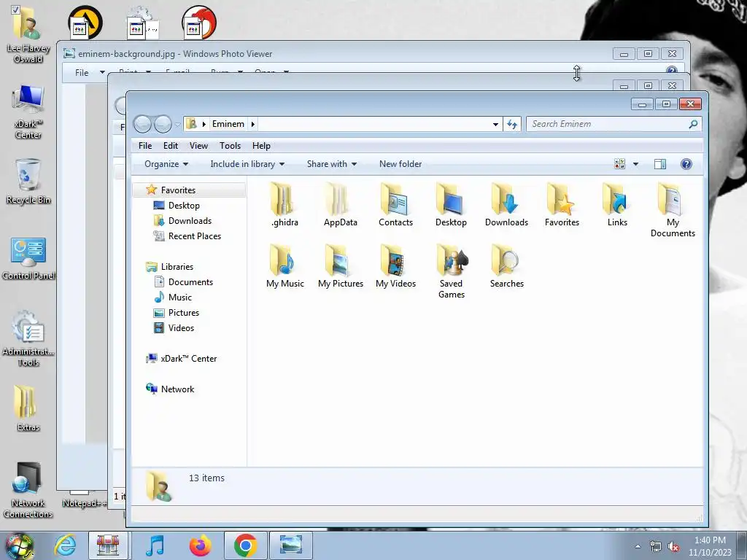Change view using the views icon
The height and width of the screenshot is (560, 747).
tap(619, 164)
